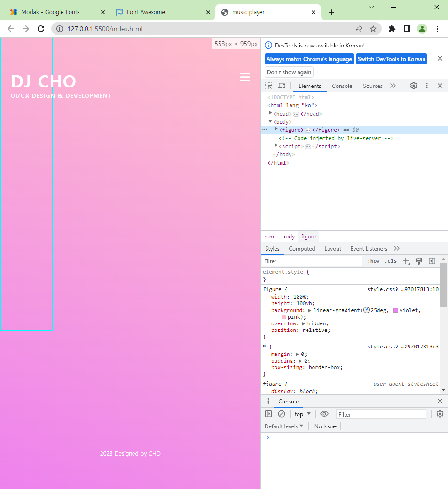
Task: Share this page icon in address bar
Action: tap(358, 29)
